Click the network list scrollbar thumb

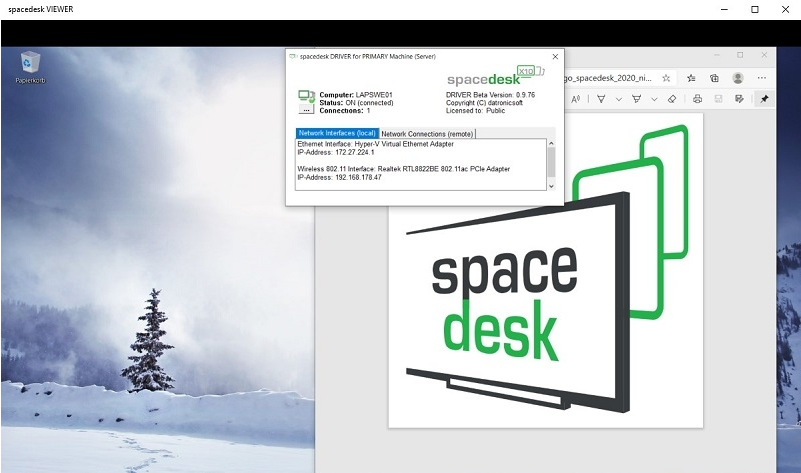pyautogui.click(x=551, y=162)
